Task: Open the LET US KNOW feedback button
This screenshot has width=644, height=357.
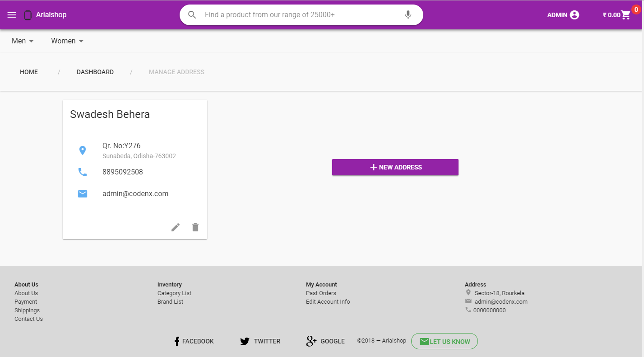Action: coord(444,341)
